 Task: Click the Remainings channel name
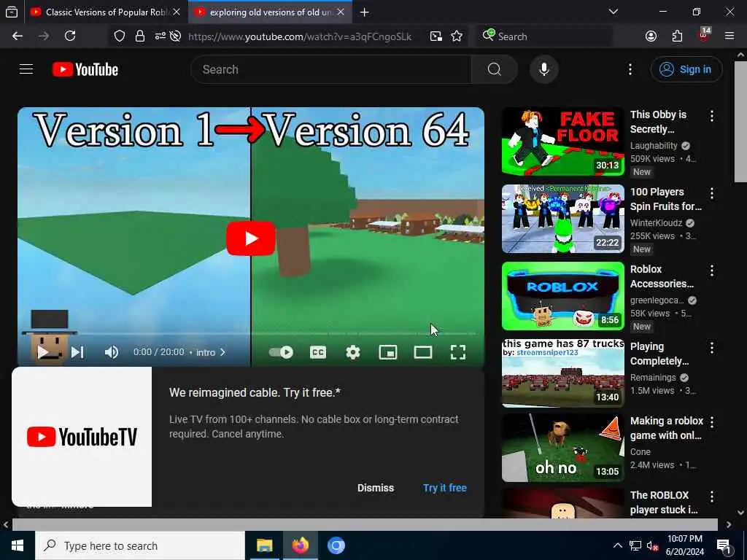pyautogui.click(x=653, y=377)
